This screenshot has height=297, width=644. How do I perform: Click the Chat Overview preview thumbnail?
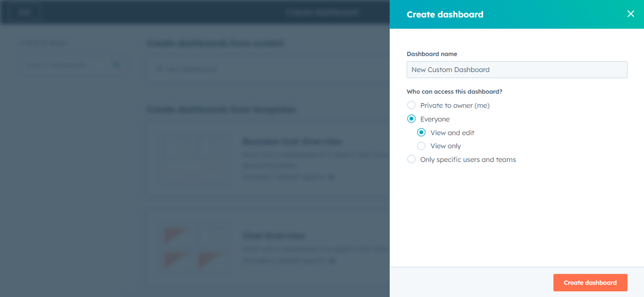[x=194, y=248]
